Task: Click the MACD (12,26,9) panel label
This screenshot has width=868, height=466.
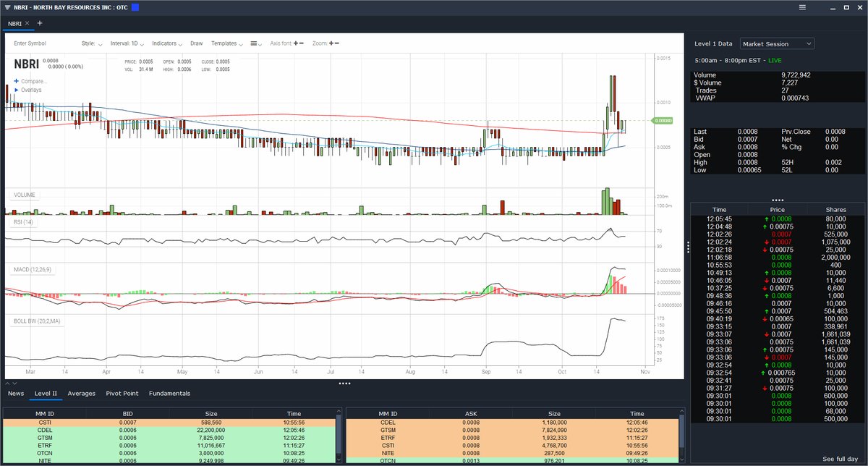Action: tap(32, 269)
